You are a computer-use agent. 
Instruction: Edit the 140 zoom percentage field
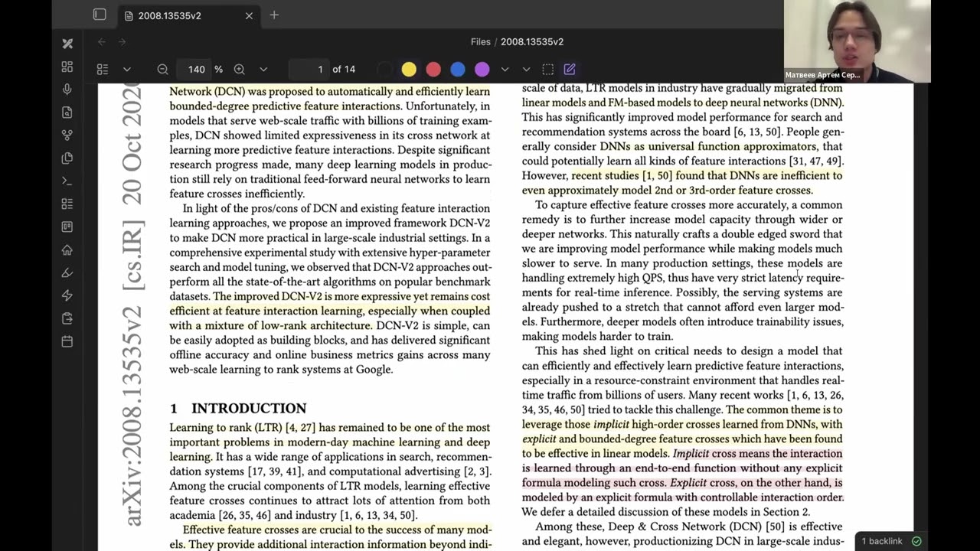coord(197,70)
